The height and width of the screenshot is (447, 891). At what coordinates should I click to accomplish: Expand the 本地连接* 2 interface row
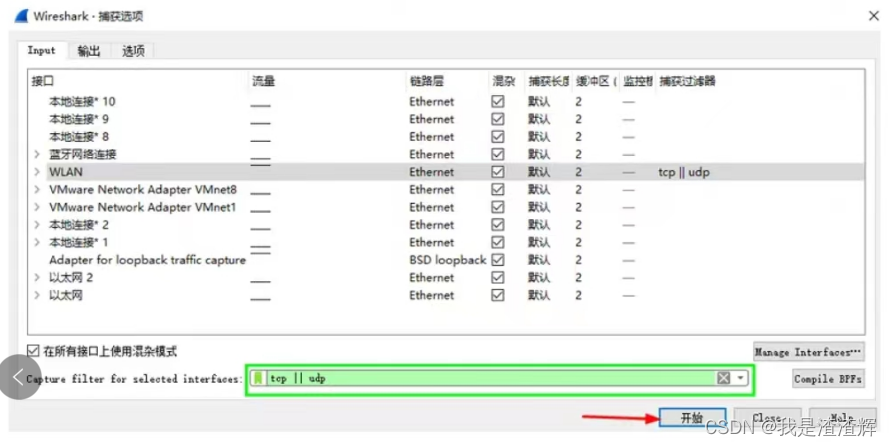37,225
